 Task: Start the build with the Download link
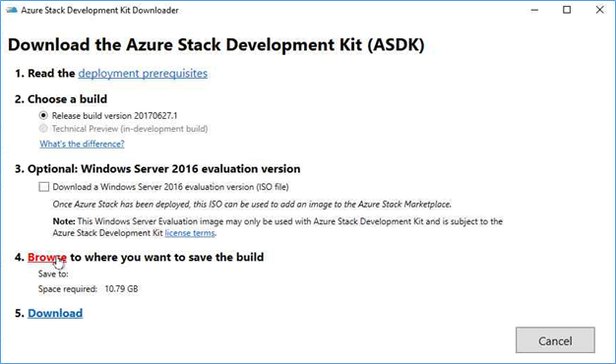[x=55, y=313]
